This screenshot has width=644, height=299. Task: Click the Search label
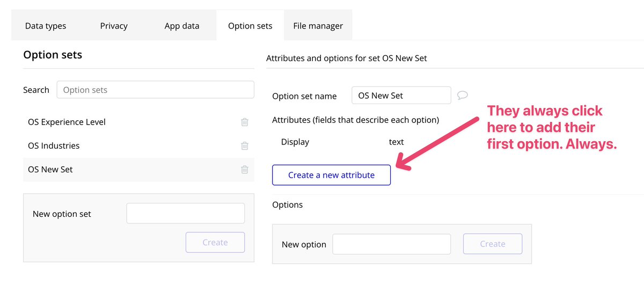(36, 90)
